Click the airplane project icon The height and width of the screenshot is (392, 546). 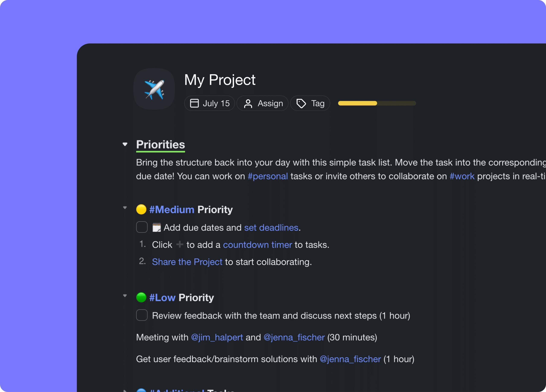tap(154, 89)
